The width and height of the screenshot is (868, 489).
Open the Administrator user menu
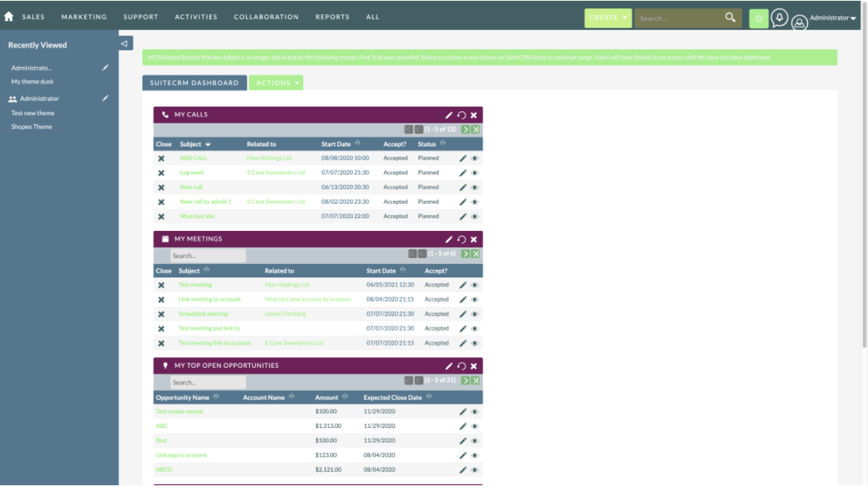(825, 18)
